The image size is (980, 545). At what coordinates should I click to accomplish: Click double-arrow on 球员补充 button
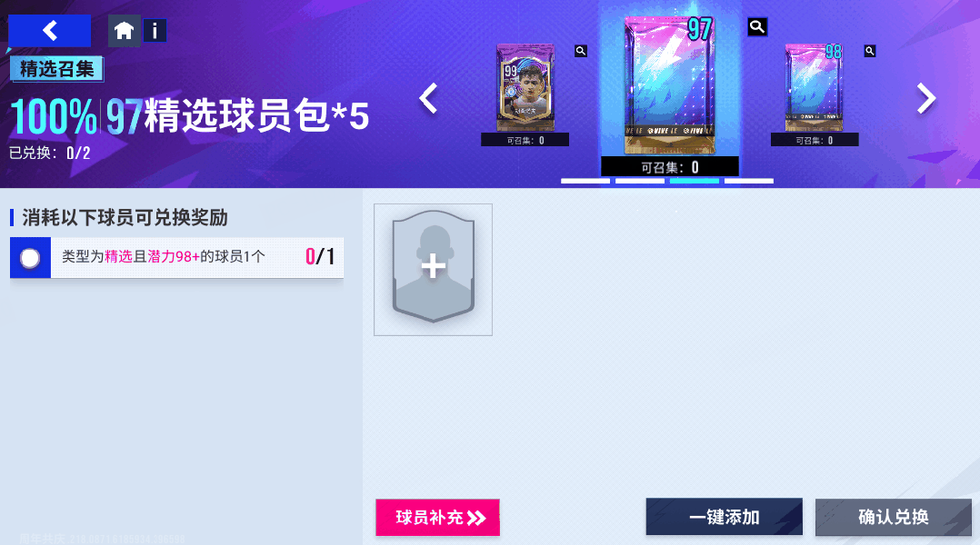tap(476, 518)
